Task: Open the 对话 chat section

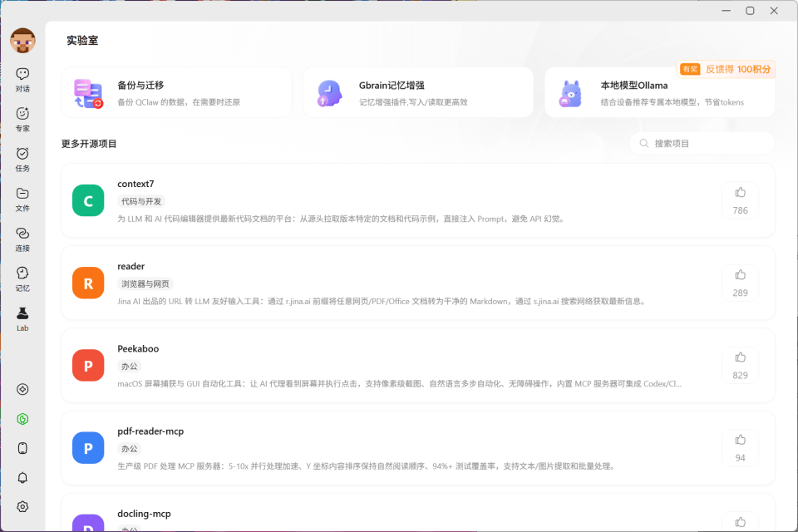Action: (22, 80)
